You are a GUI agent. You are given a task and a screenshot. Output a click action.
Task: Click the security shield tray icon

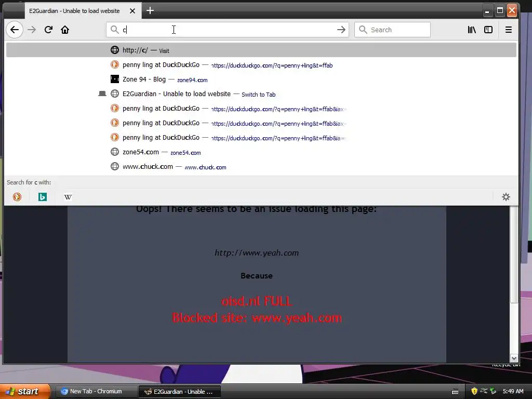coord(474,391)
